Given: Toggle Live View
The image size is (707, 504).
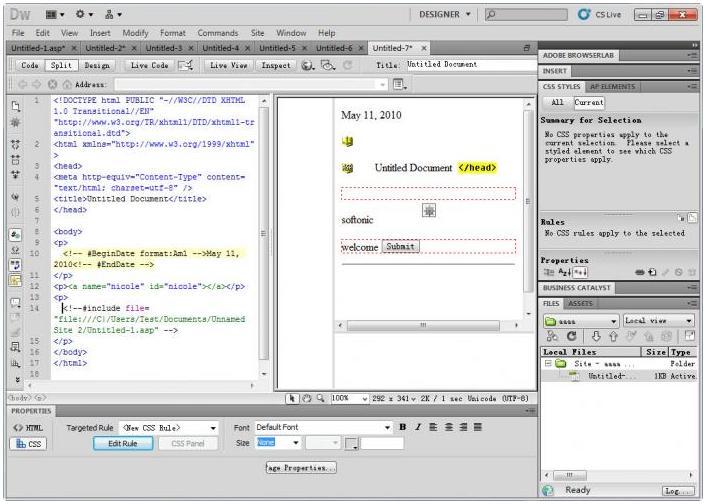Looking at the screenshot, I should pos(228,65).
